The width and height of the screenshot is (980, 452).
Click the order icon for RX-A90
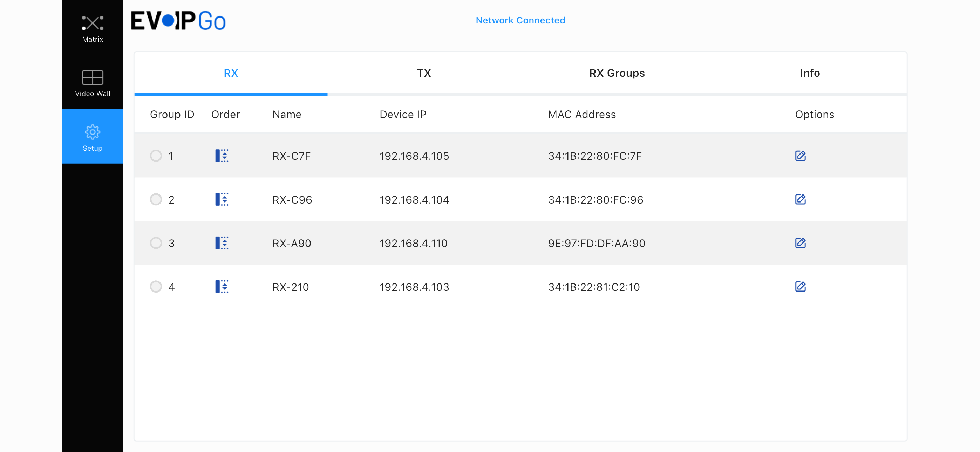222,243
